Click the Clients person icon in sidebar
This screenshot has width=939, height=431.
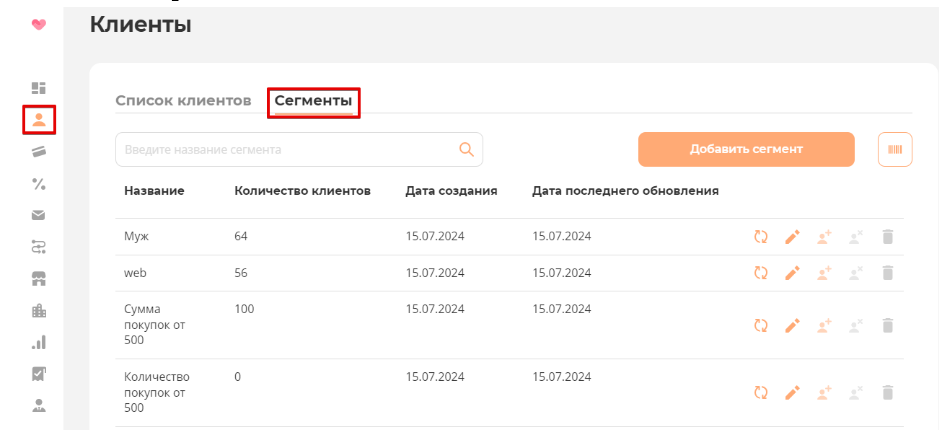click(x=39, y=120)
